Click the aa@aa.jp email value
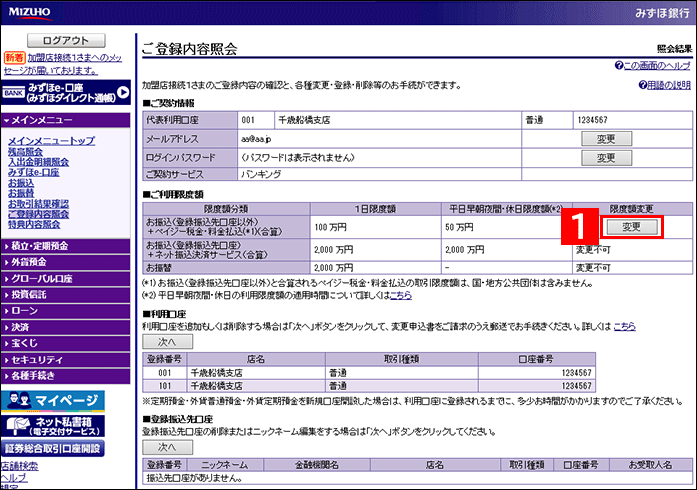 [256, 139]
